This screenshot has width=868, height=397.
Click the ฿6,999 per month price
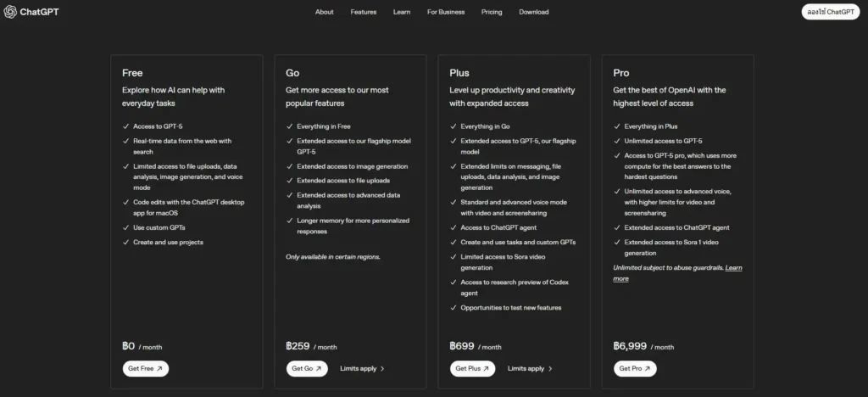pos(643,346)
